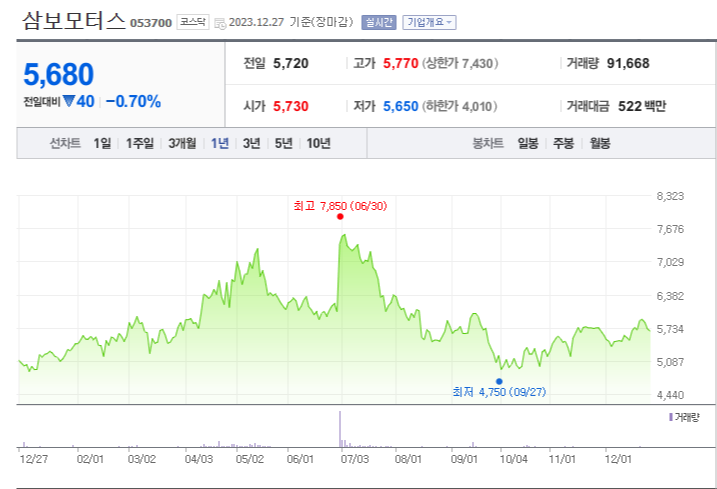This screenshot has width=717, height=489.
Task: Select the 1년 line chart tab
Action: click(220, 144)
